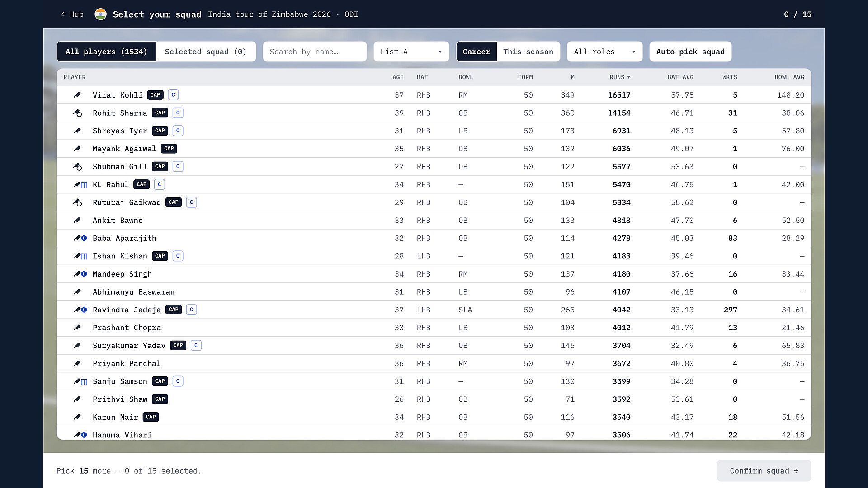Click the C badge next to Virat Kohli
The width and height of the screenshot is (868, 488).
tap(173, 95)
